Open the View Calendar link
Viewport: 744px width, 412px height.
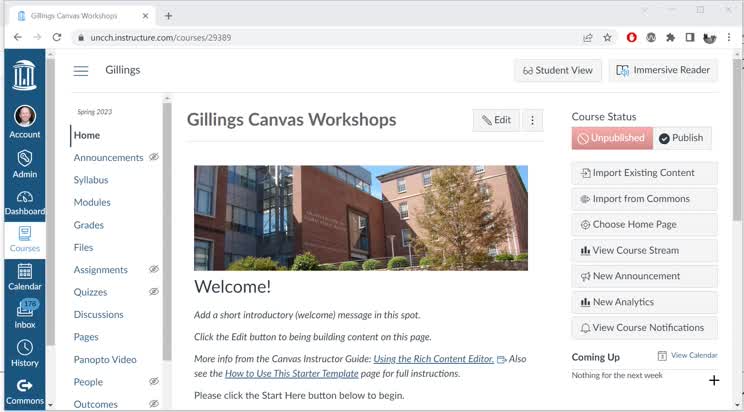(694, 355)
